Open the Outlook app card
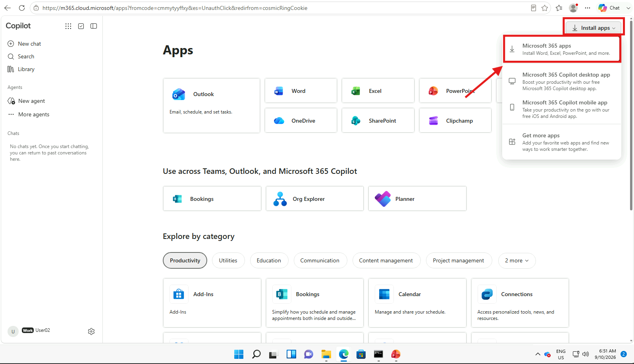The image size is (634, 364). tap(212, 106)
